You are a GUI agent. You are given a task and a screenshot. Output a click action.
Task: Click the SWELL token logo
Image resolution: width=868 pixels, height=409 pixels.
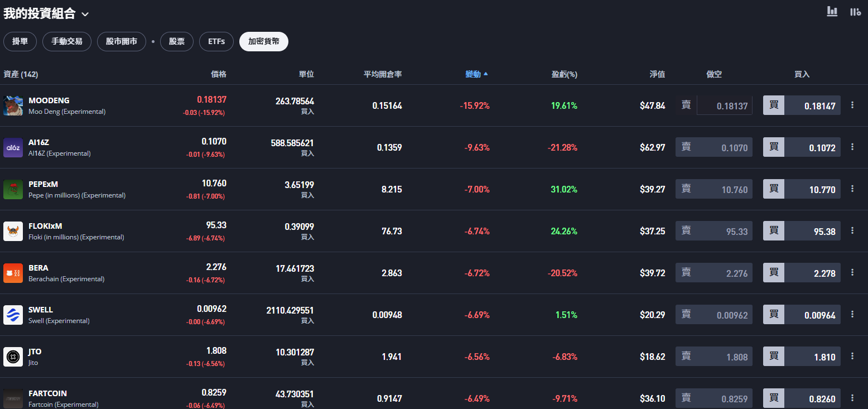tap(13, 315)
